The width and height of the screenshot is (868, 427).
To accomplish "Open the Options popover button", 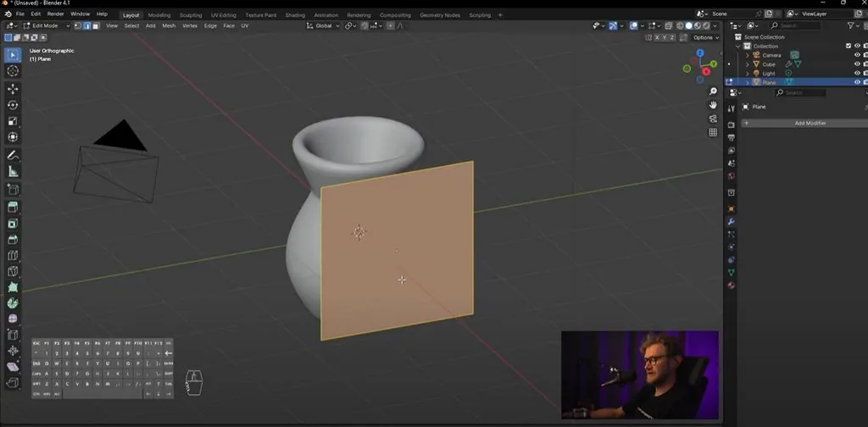I will 705,37.
